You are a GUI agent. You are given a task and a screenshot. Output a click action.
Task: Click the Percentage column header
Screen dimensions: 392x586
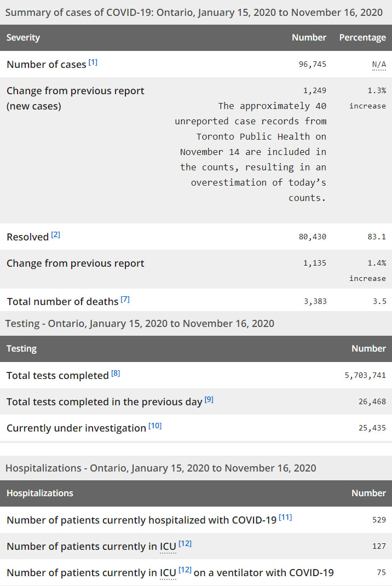point(362,38)
